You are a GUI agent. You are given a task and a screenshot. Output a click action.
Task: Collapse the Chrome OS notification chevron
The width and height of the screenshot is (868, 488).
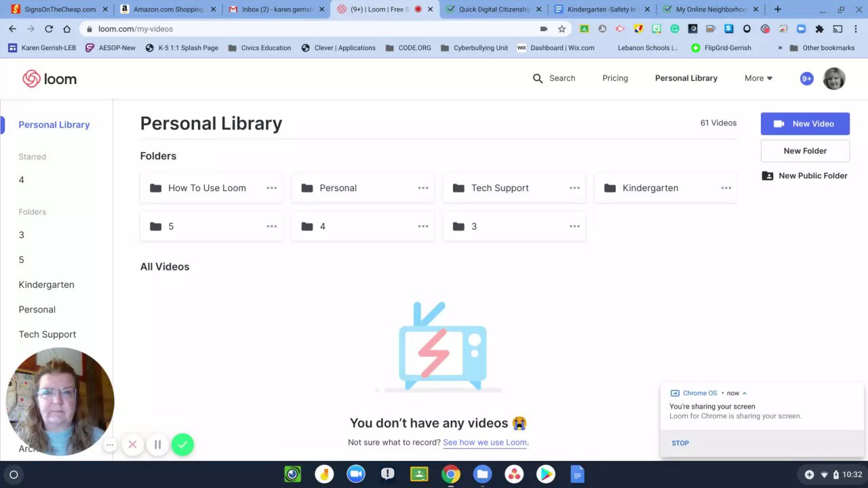pos(745,393)
